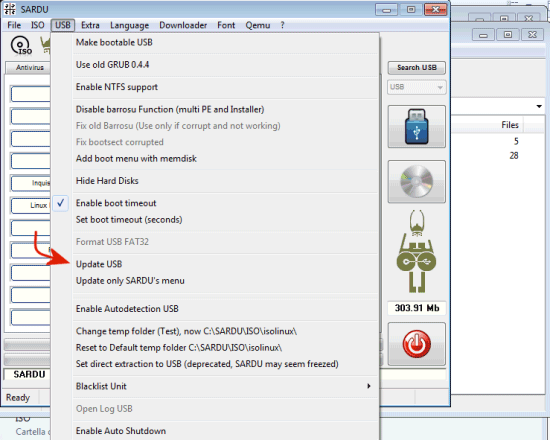Click the Ready status bar text
The height and width of the screenshot is (440, 550).
pos(18,398)
